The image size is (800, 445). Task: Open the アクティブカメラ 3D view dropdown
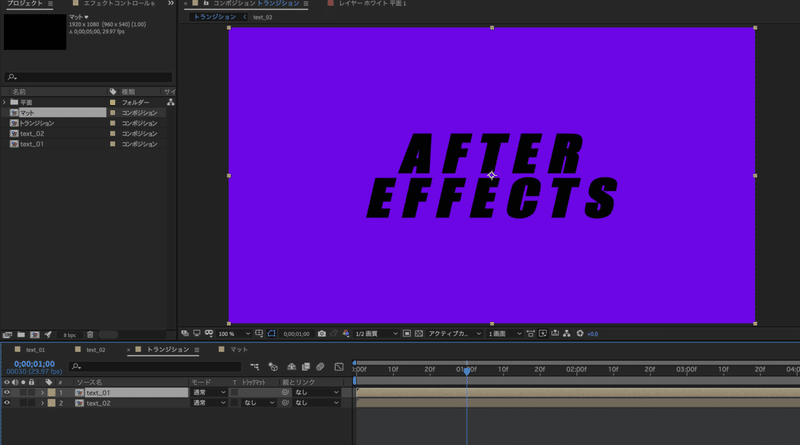point(454,334)
